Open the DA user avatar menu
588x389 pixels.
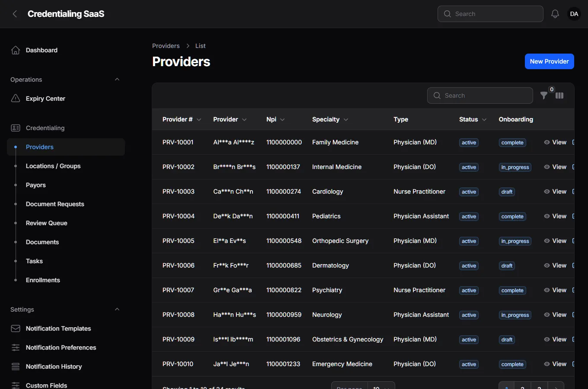tap(574, 14)
